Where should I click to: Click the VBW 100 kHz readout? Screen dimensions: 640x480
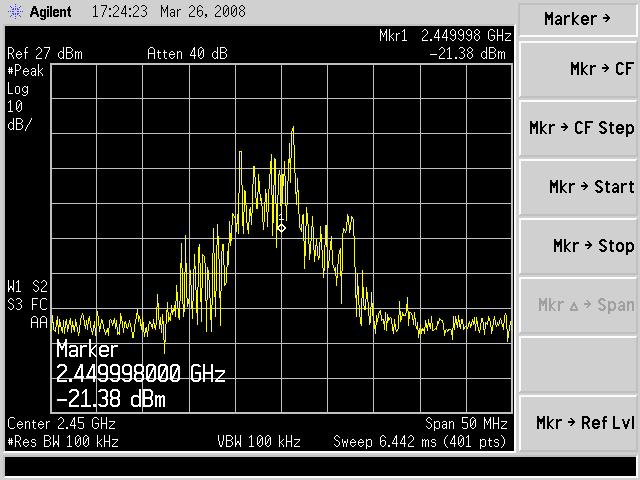pos(260,440)
